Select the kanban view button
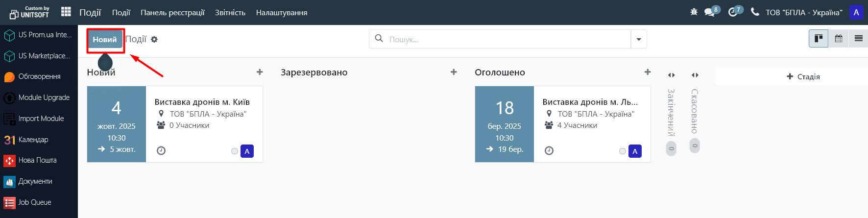The image size is (868, 218). pos(819,39)
